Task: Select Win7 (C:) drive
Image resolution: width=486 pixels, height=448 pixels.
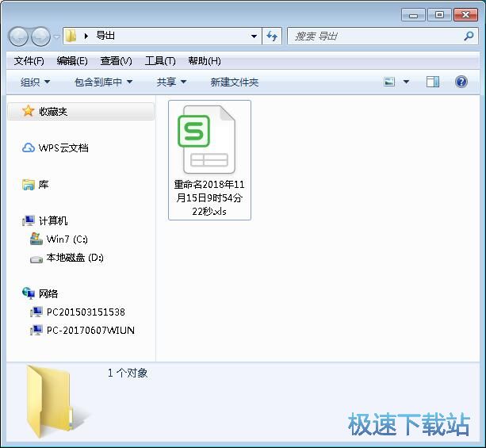Action: (67, 239)
